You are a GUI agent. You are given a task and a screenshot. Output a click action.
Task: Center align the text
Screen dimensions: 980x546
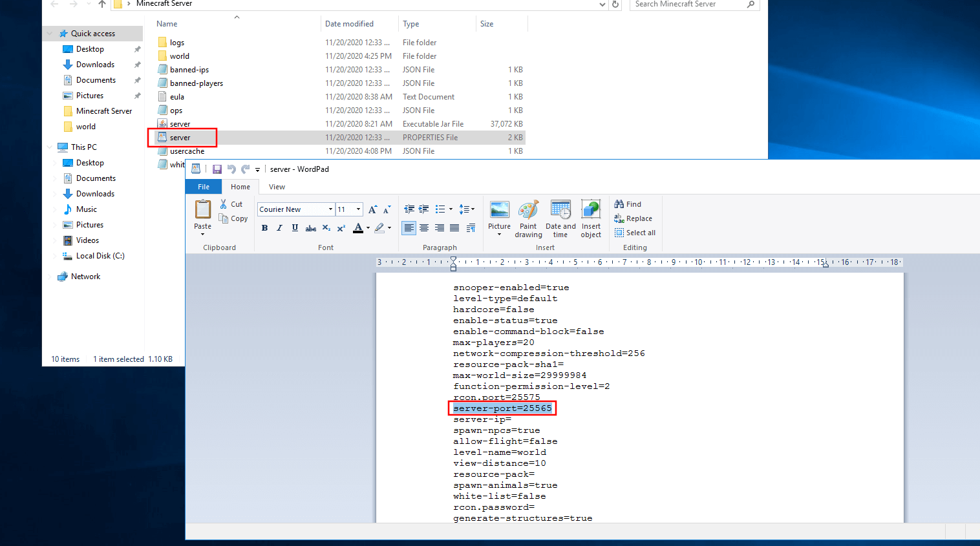click(x=424, y=227)
